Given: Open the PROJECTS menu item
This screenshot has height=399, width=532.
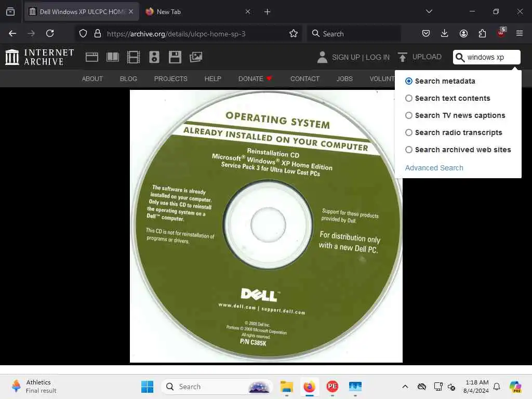Looking at the screenshot, I should pos(170,79).
